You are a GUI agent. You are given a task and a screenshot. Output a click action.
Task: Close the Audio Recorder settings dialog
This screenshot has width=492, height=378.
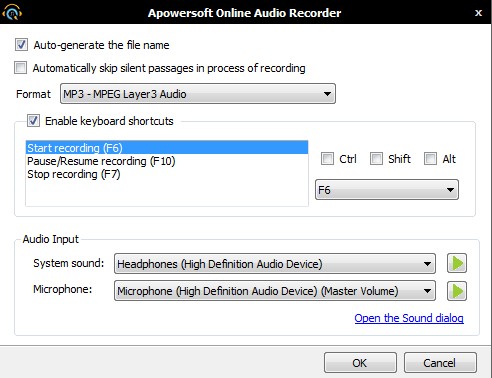(x=478, y=13)
